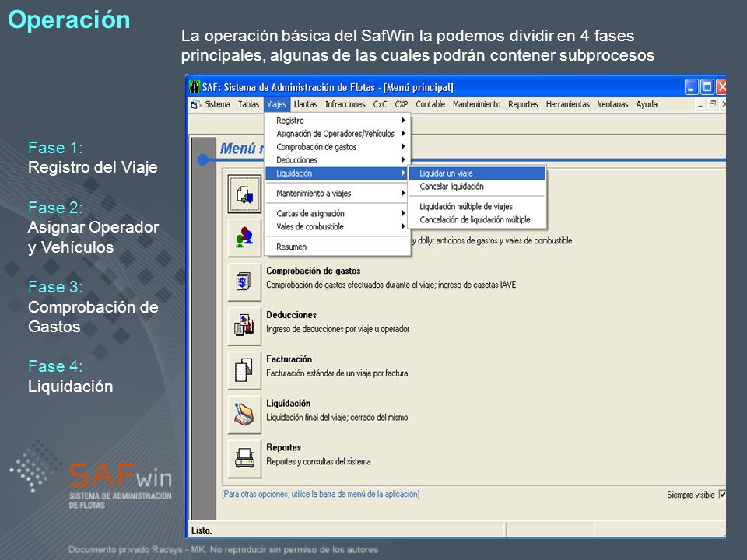Open the CxC menu
Screen dimensions: 747x560
pos(380,104)
